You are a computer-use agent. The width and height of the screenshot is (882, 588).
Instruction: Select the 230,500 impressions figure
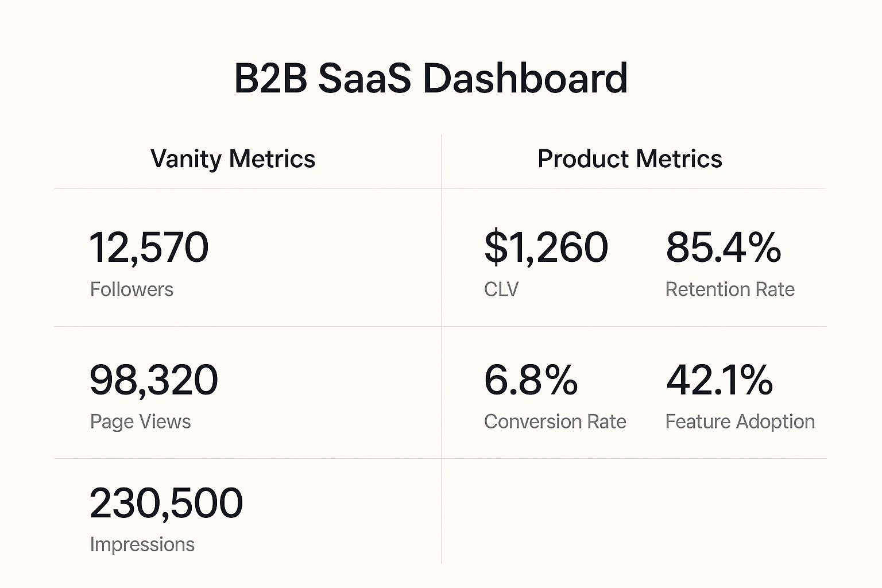tap(167, 503)
